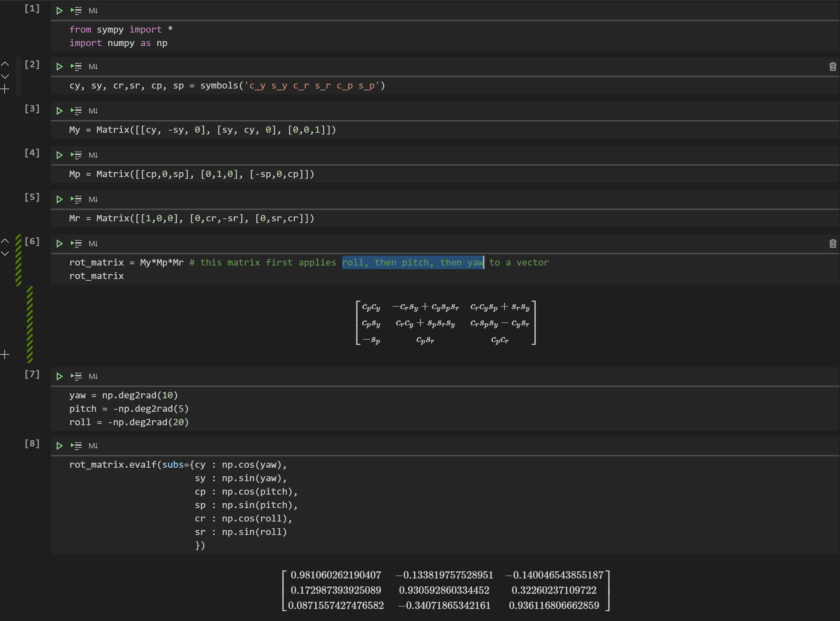This screenshot has height=621, width=840.
Task: Delete the rot_matrix cell [6] via trash icon
Action: click(x=833, y=243)
